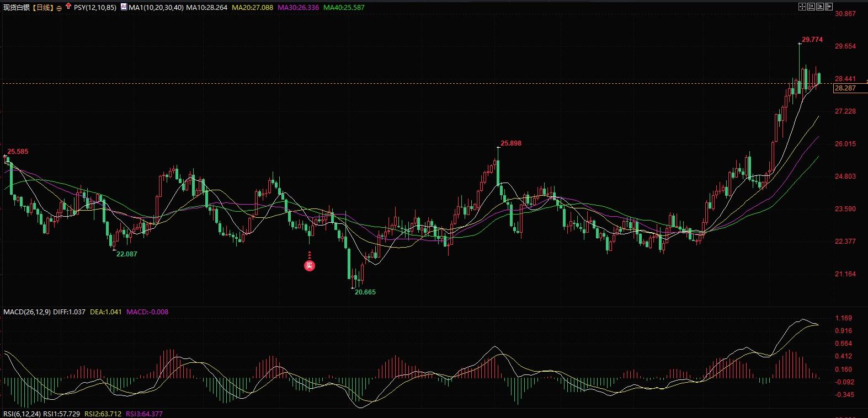
Task: Click the 25.585 price label at left
Action: point(18,152)
